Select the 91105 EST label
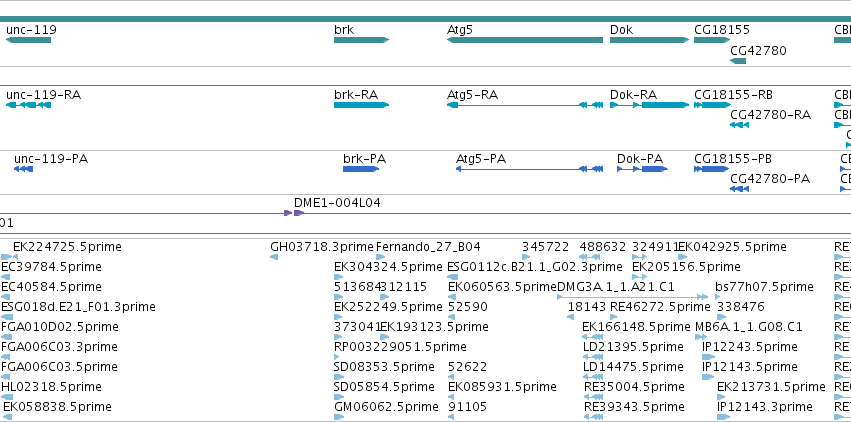This screenshot has width=851, height=422. 468,407
